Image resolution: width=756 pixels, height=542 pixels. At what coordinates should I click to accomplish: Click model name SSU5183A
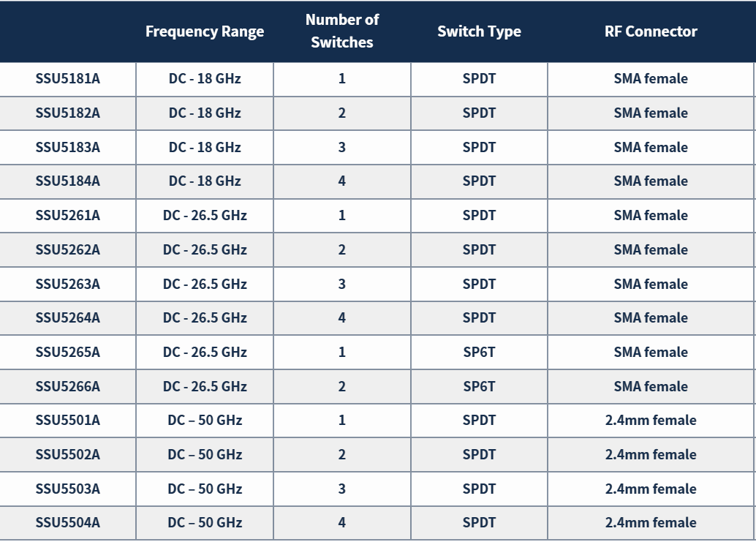tap(67, 147)
